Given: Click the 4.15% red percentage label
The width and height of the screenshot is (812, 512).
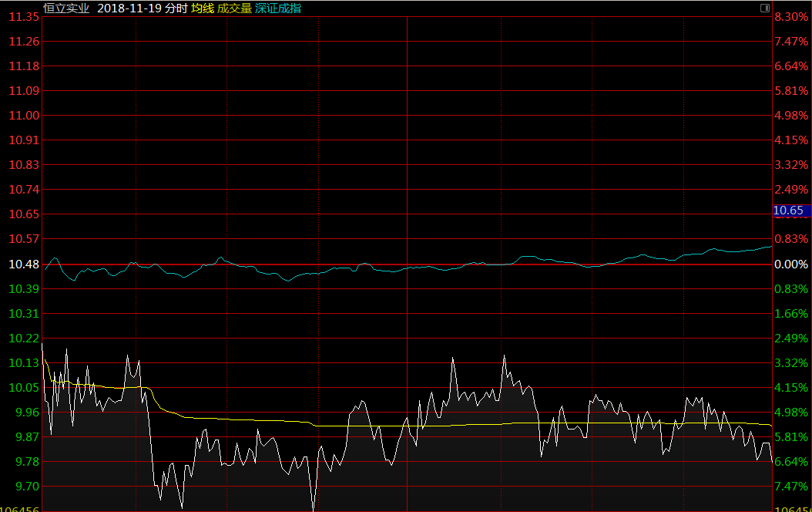Looking at the screenshot, I should [791, 140].
